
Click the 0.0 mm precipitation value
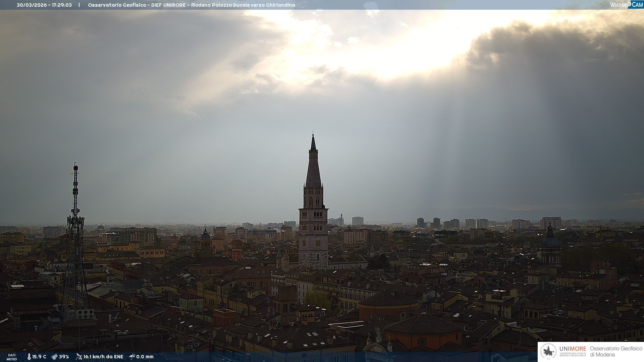(x=145, y=357)
